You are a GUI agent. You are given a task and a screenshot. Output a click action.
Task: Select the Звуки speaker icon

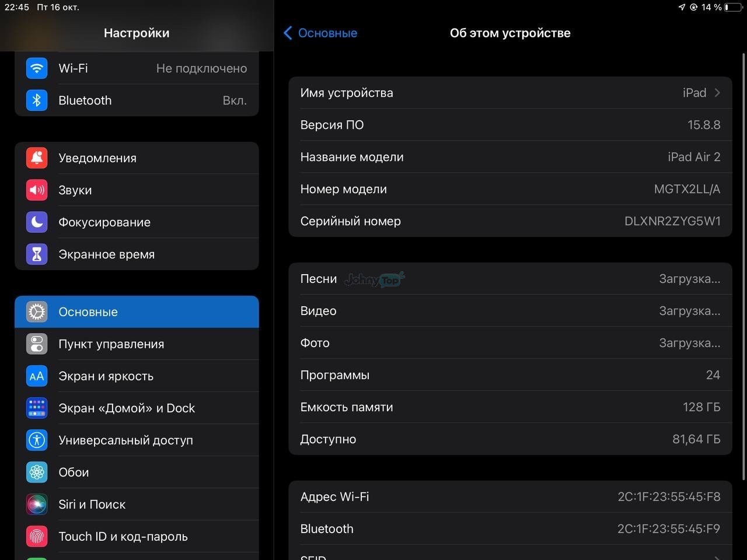click(37, 190)
